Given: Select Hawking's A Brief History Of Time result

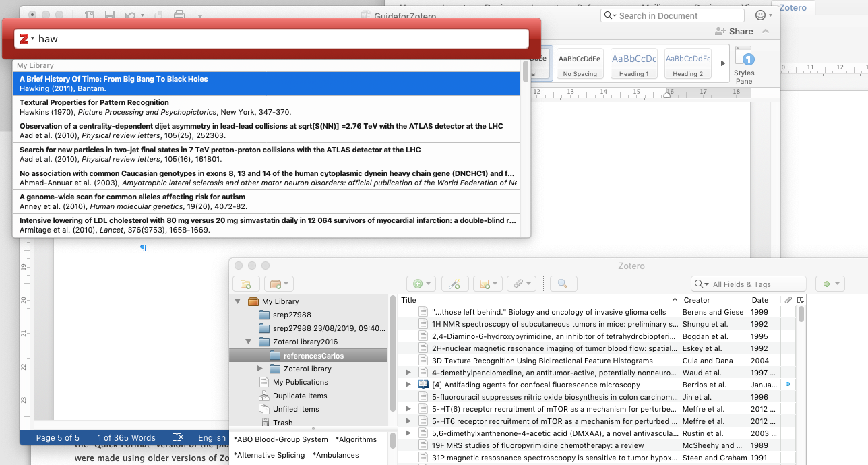Looking at the screenshot, I should click(x=266, y=84).
